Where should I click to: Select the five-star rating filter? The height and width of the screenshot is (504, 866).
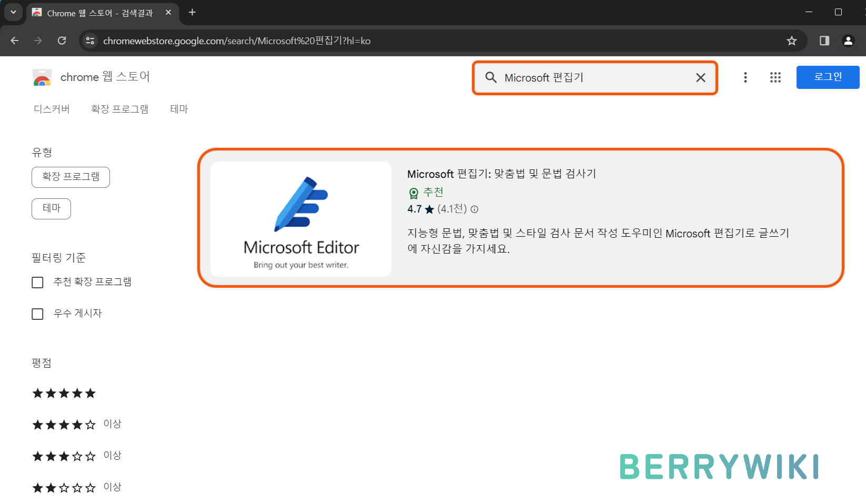(x=64, y=393)
